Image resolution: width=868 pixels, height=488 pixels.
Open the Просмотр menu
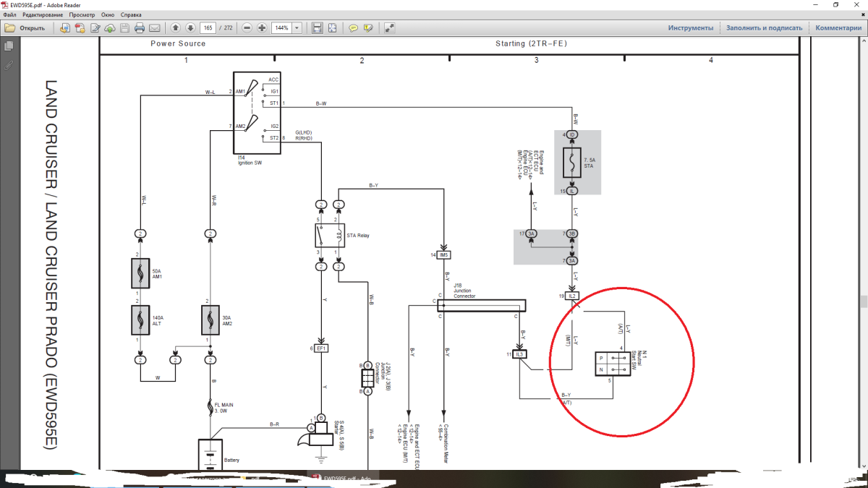(x=82, y=14)
